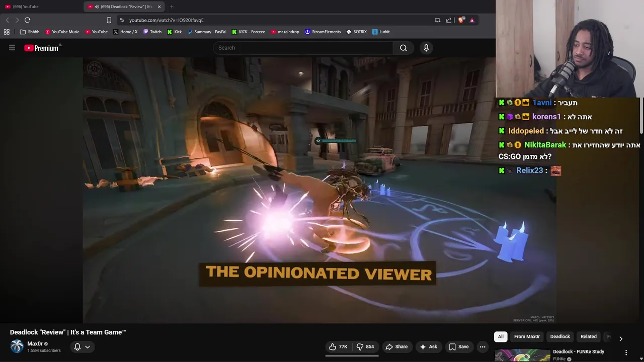Screen dimensions: 644x362
Task: Click chat username Relix23
Action: 530,170
